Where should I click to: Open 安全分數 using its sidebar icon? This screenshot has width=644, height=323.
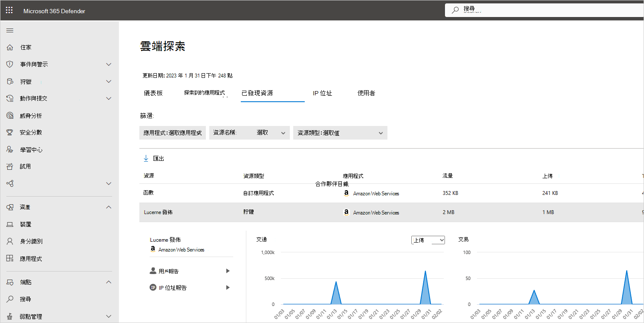coord(9,132)
